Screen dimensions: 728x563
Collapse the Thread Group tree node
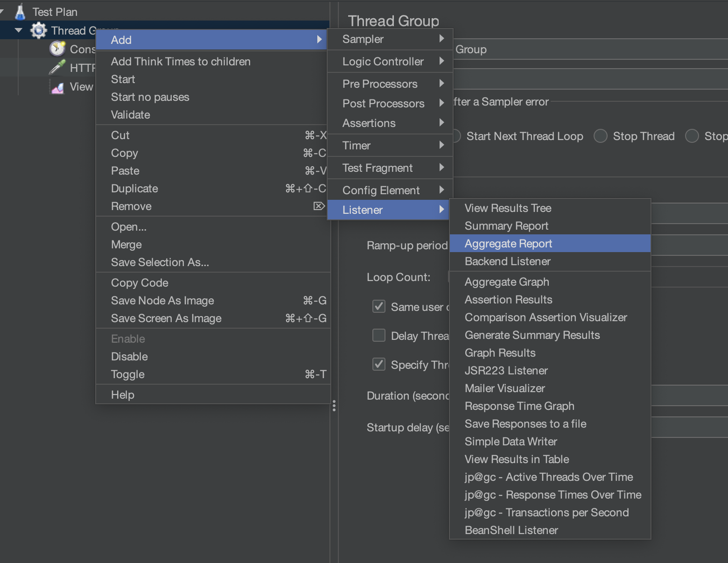(19, 31)
